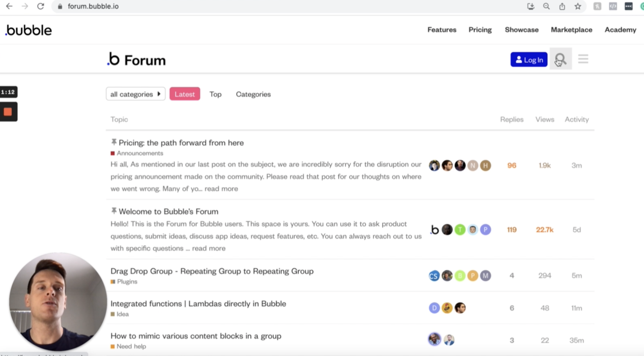
Task: Switch to the Categories tab
Action: click(253, 94)
